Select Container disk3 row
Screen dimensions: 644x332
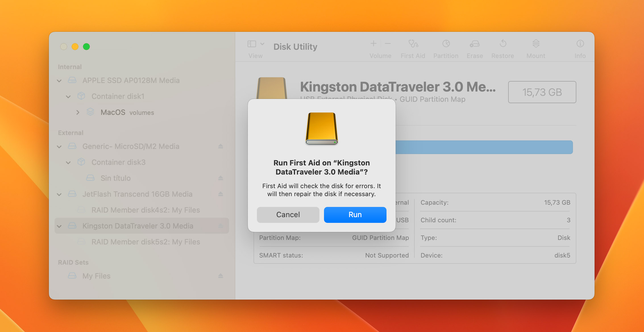coord(142,162)
